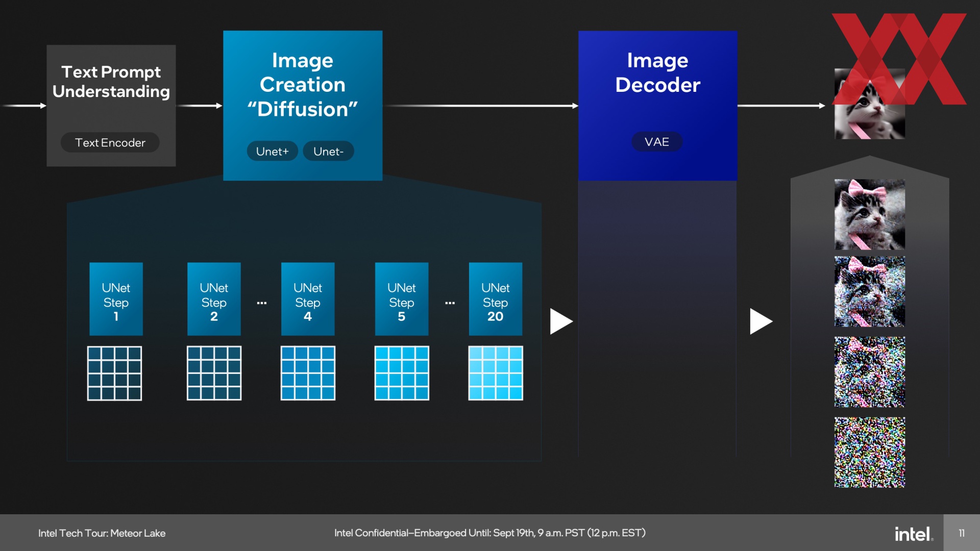Click the slide number 11
Viewport: 980px width, 551px height.
click(x=962, y=533)
